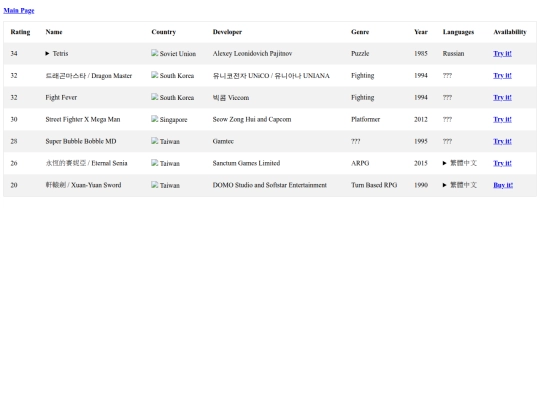Click the Singapore flag icon

(155, 119)
